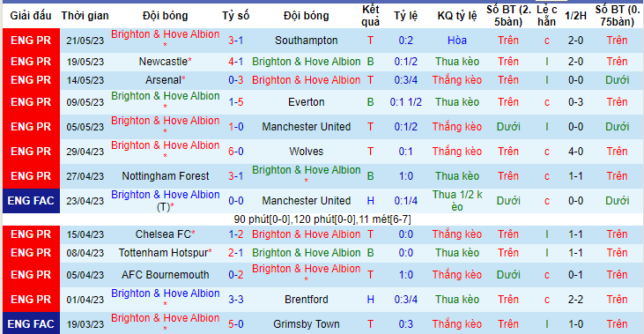Open the 5-0 score versus Grimsby Town

[x=236, y=323]
